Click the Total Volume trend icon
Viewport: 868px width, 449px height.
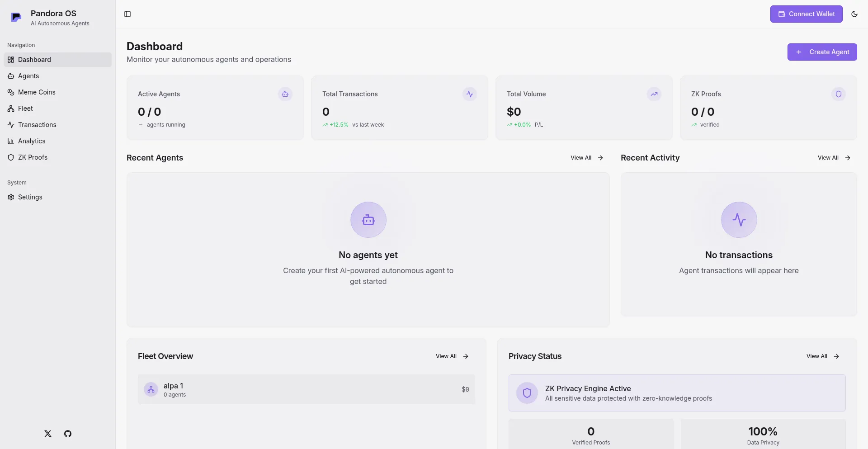pos(654,94)
